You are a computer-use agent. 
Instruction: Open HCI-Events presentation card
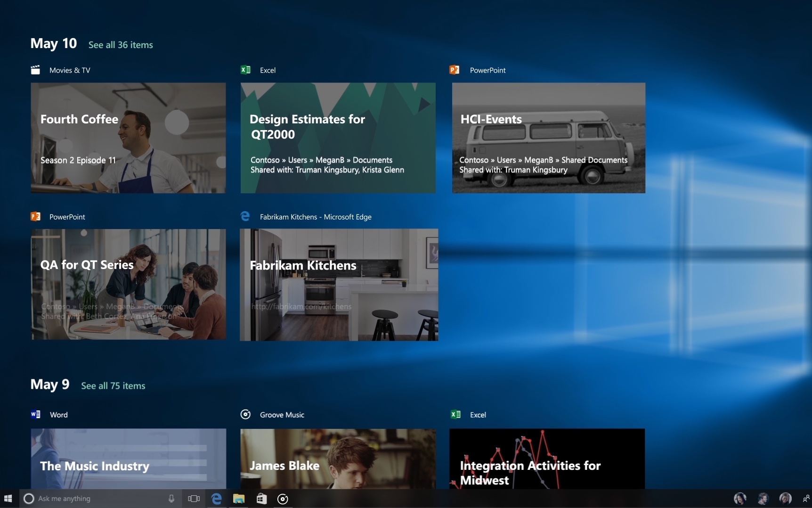549,138
